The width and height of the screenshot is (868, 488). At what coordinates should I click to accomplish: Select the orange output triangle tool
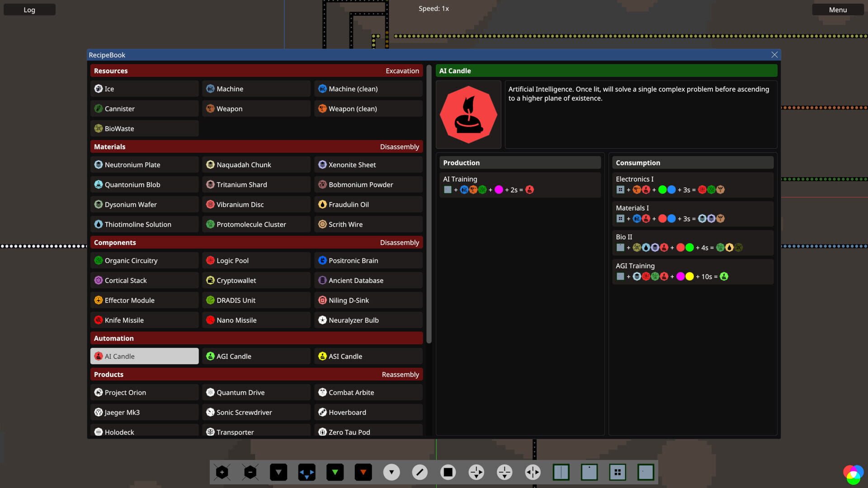pos(363,472)
